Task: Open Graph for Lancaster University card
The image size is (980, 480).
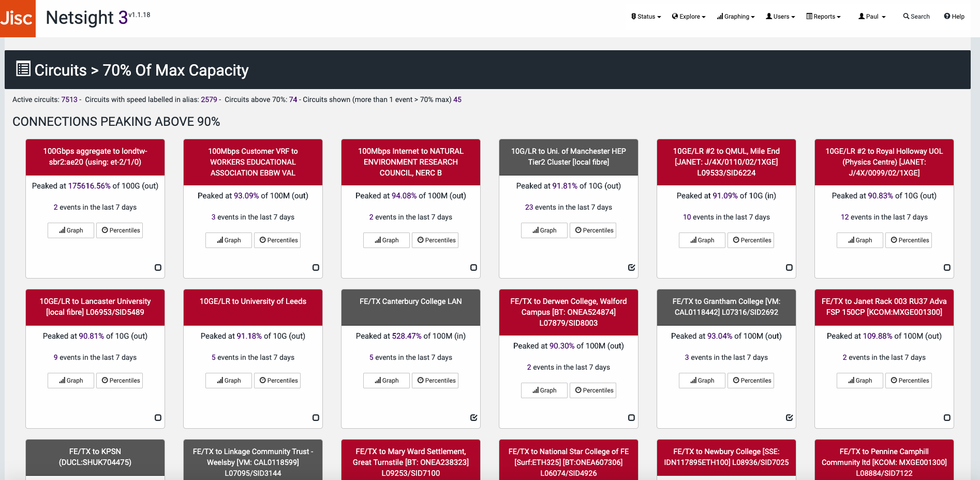Action: [71, 381]
